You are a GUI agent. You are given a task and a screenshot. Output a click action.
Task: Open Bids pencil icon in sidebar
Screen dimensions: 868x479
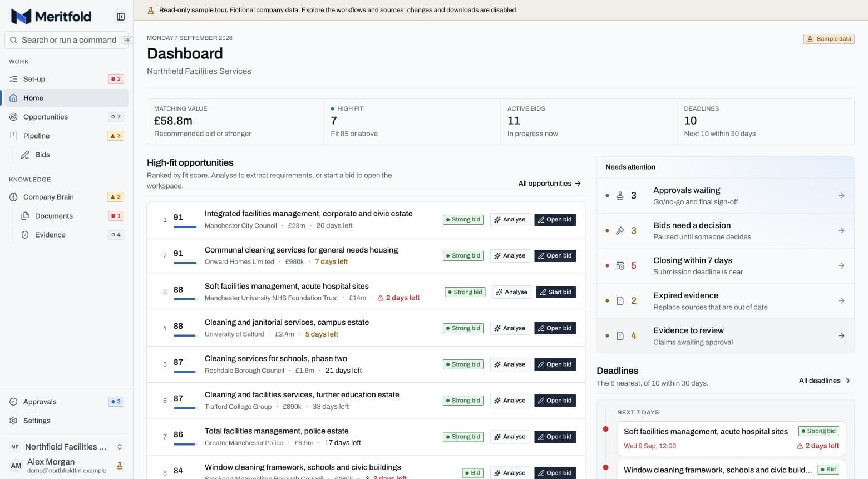click(x=25, y=155)
